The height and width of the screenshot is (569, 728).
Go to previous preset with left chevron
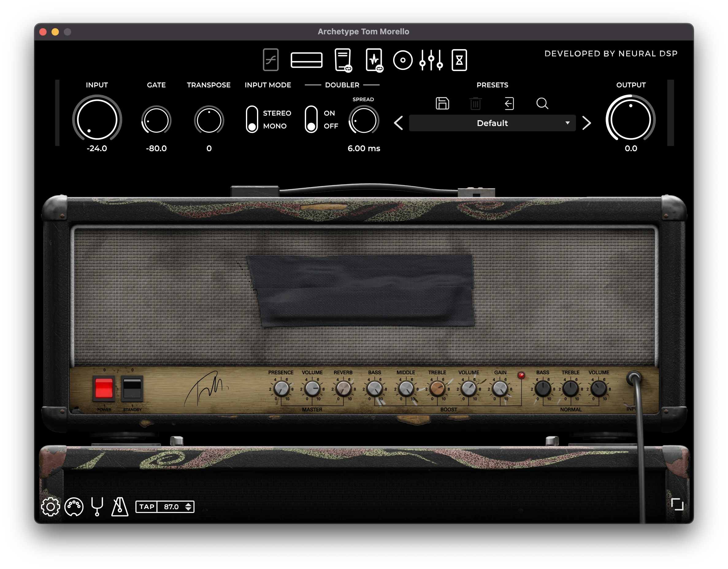point(399,123)
